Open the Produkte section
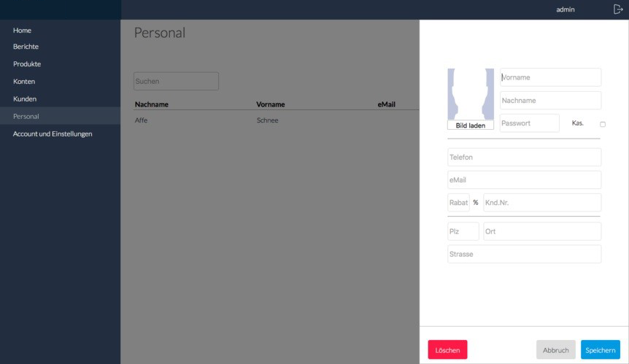The image size is (629, 364). pos(27,64)
